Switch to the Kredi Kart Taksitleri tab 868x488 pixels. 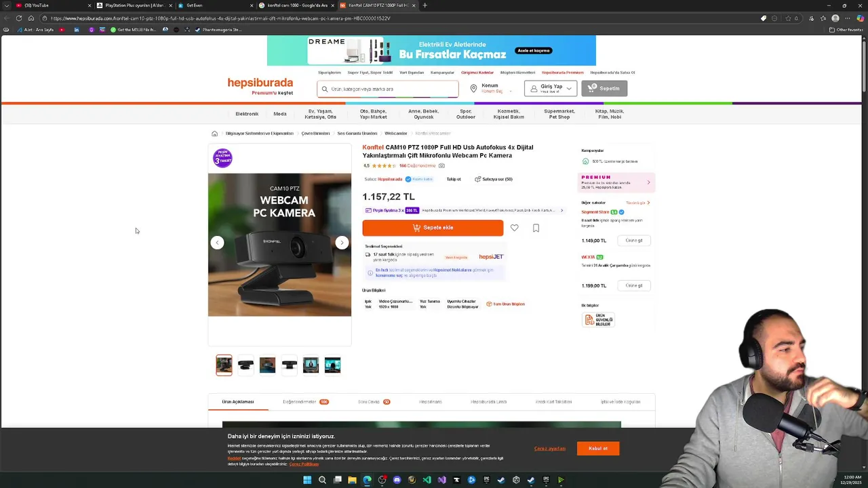click(x=554, y=402)
